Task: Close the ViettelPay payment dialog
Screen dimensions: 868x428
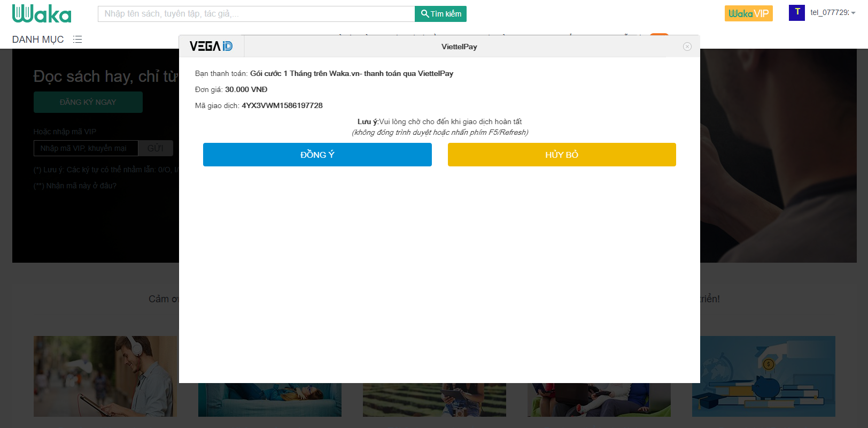Action: click(687, 47)
